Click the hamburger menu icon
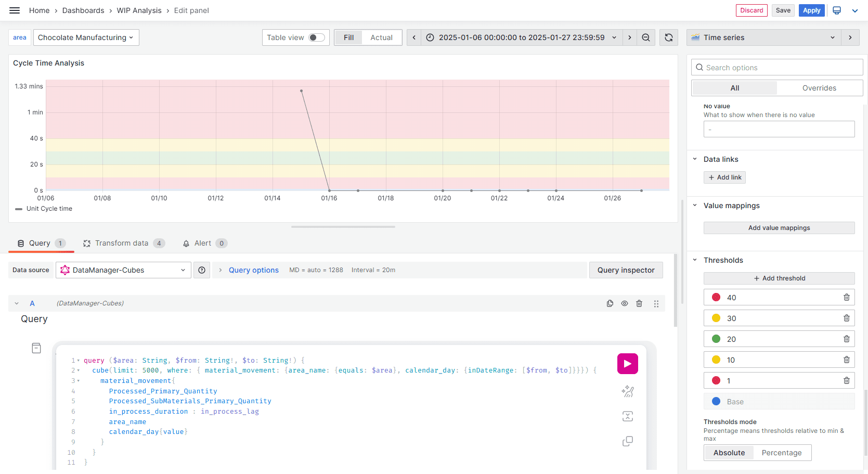The image size is (868, 474). click(x=15, y=10)
